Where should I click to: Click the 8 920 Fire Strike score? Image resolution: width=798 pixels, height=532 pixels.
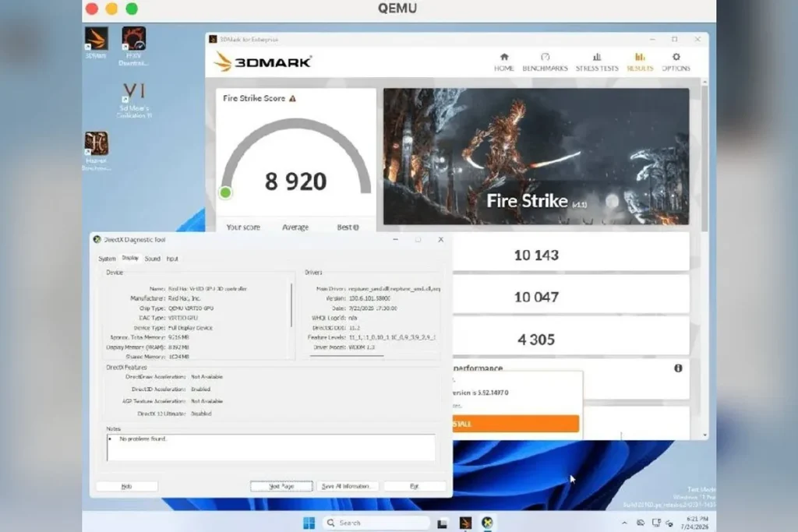click(x=295, y=181)
